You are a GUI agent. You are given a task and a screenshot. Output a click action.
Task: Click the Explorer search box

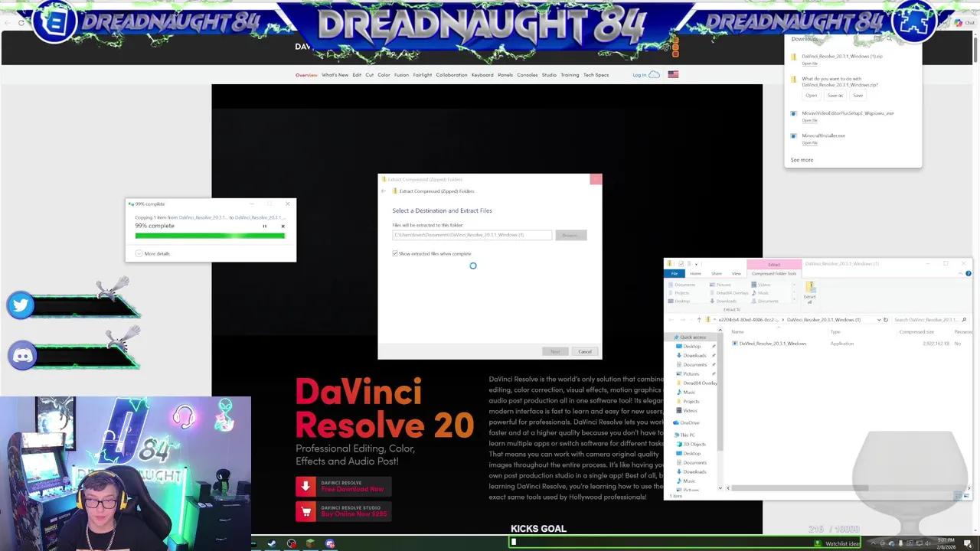pyautogui.click(x=929, y=320)
